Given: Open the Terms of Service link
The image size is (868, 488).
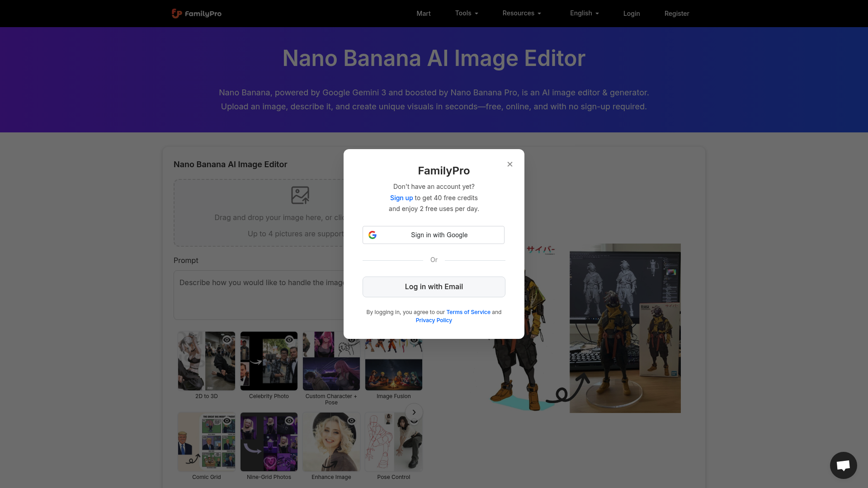Looking at the screenshot, I should [x=468, y=312].
